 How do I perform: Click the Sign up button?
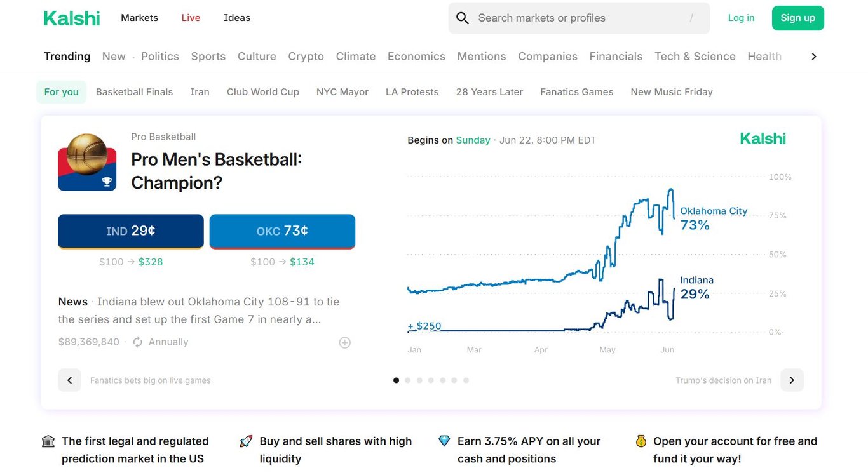click(797, 18)
